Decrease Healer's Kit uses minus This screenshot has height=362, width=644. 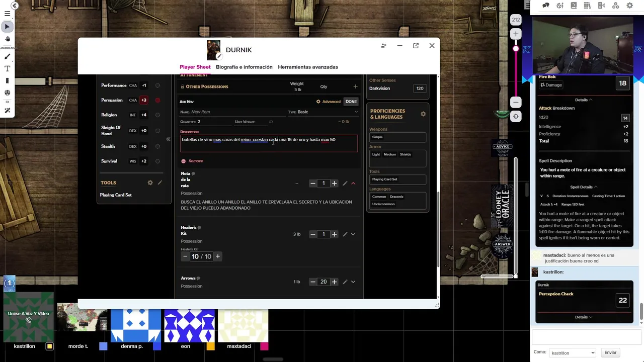[x=185, y=256]
